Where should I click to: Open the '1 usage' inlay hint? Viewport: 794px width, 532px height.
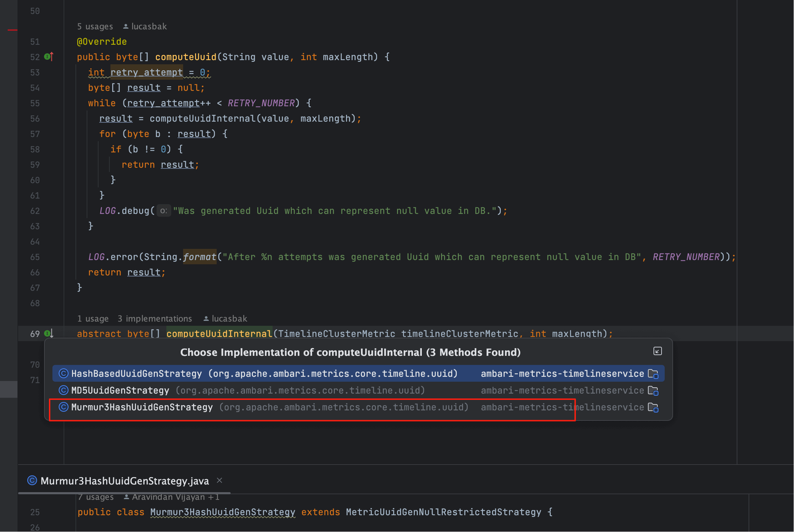(93, 319)
